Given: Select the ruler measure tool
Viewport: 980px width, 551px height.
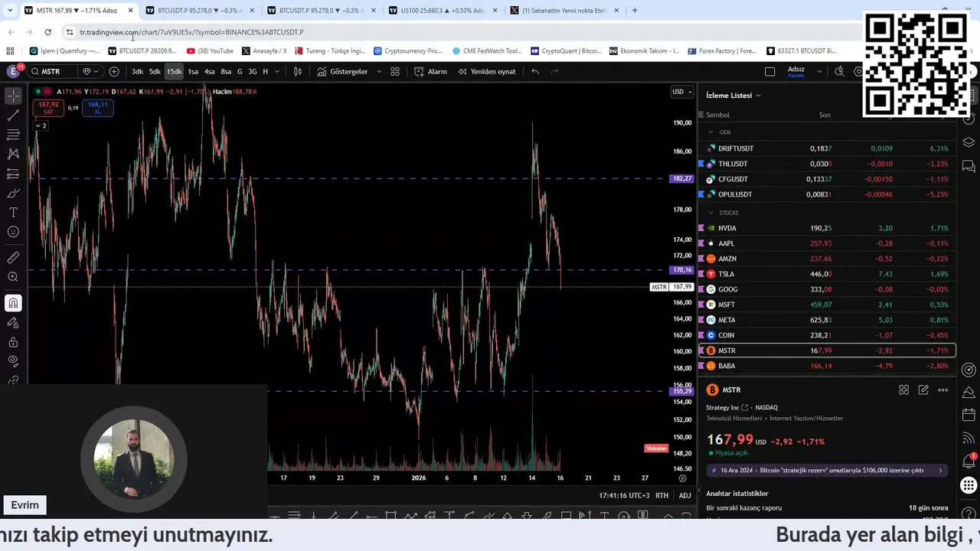Looking at the screenshot, I should click(x=13, y=258).
